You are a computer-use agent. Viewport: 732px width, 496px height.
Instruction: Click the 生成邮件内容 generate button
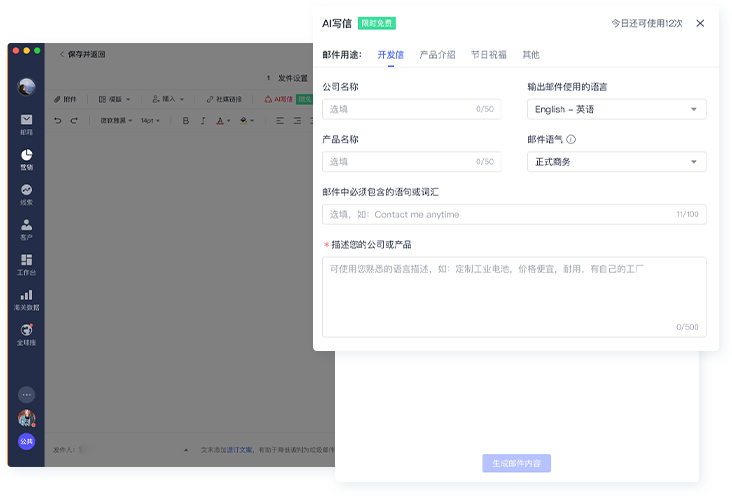click(x=516, y=463)
